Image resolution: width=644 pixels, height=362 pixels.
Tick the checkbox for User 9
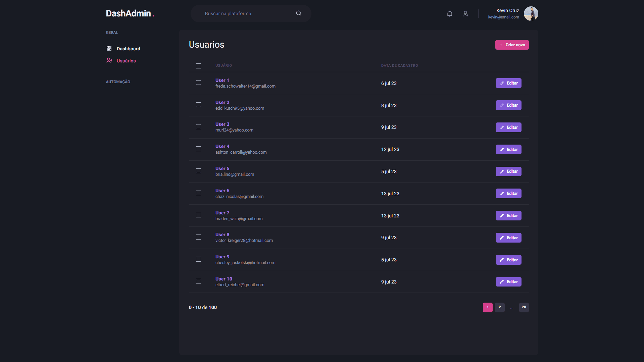pos(199,259)
